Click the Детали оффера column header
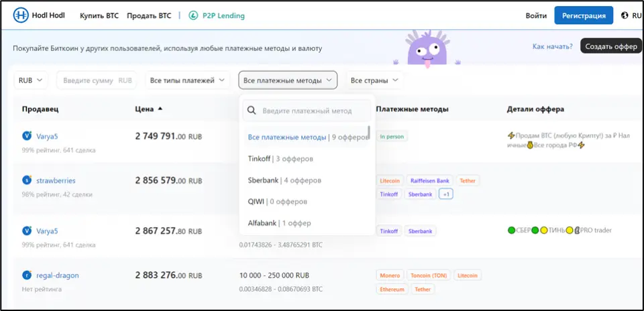Screen dimensions: 644x311 [x=535, y=109]
